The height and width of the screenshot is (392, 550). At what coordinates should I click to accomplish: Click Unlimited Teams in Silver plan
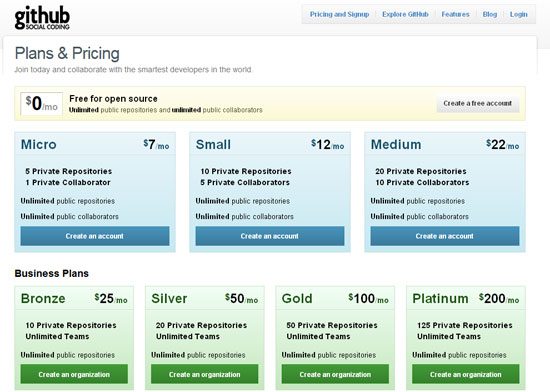pyautogui.click(x=188, y=337)
